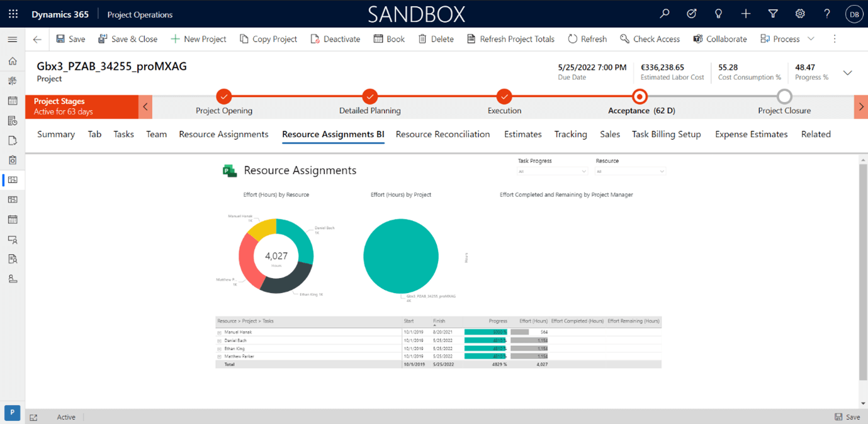Click Daniel Bach's progress bar
The image size is (868, 424).
(x=497, y=340)
